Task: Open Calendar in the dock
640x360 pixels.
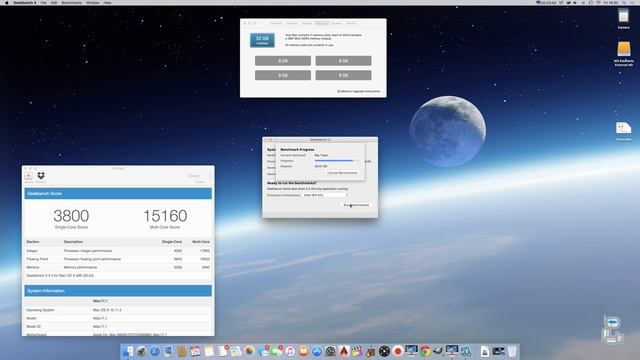Action: 195,351
